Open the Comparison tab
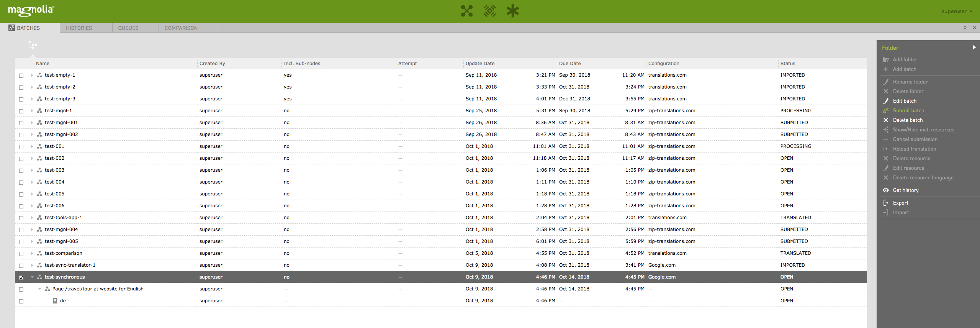Screen dimensions: 980x328 click(x=181, y=28)
